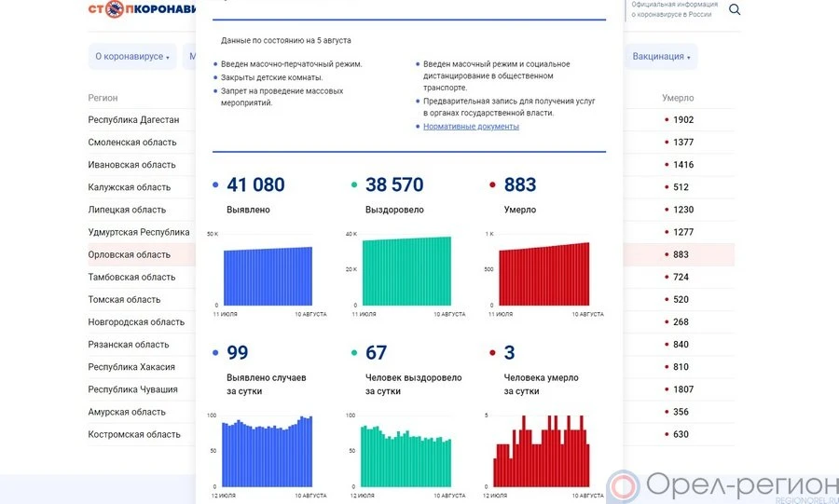Click the blue dot beside 41 080
839x504 pixels.
(216, 185)
